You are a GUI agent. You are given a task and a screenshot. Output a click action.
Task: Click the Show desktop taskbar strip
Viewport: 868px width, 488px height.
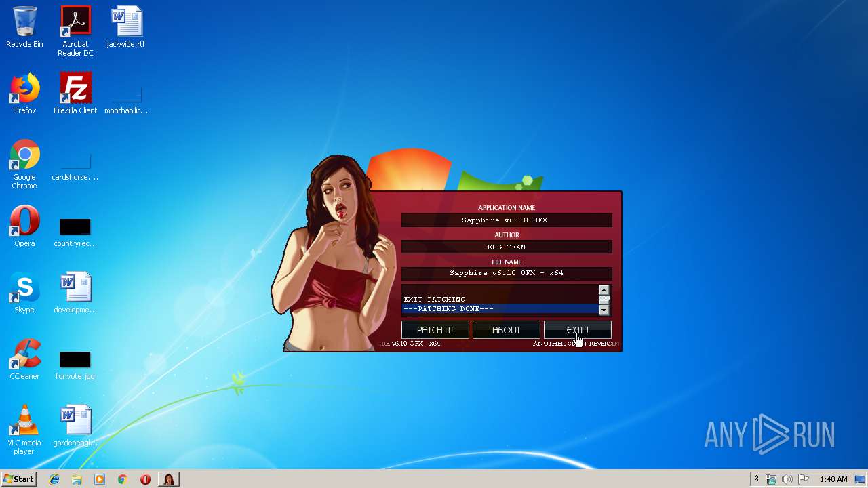coord(861,479)
